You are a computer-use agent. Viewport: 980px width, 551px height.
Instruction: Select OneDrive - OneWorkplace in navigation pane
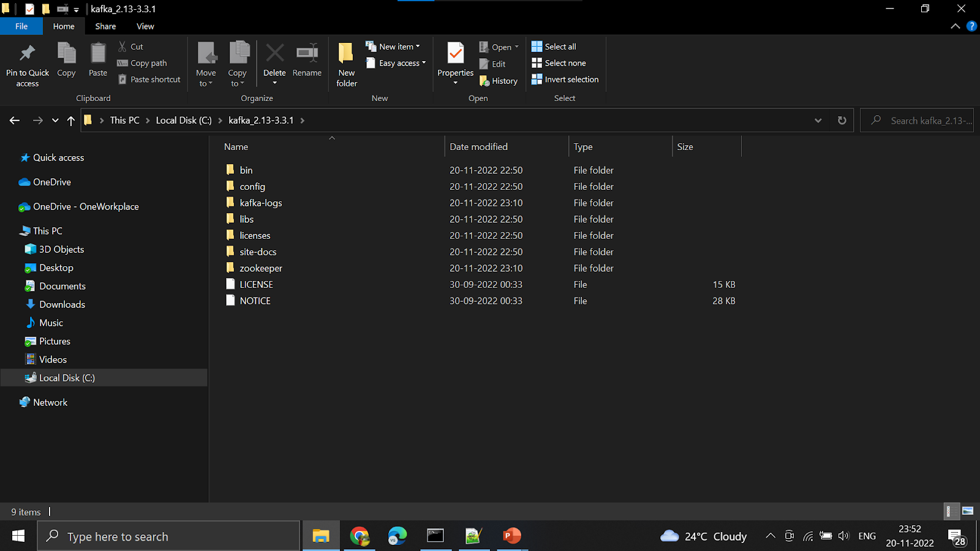[86, 206]
